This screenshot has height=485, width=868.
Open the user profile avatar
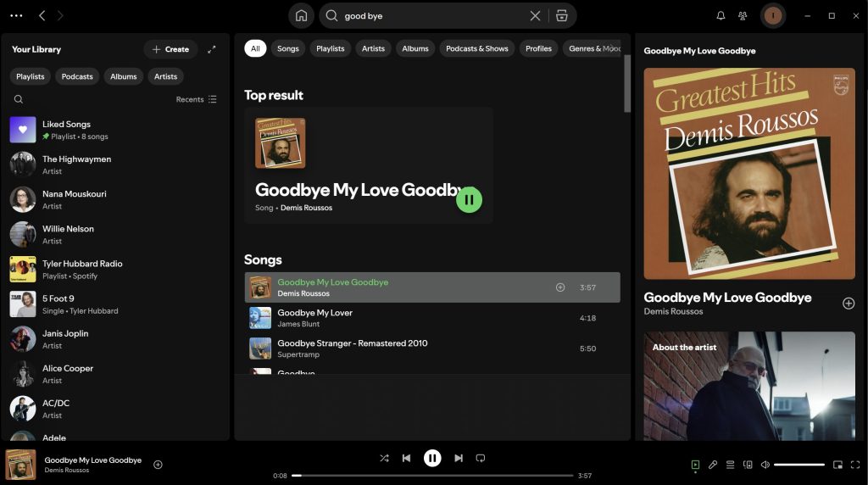coord(773,15)
